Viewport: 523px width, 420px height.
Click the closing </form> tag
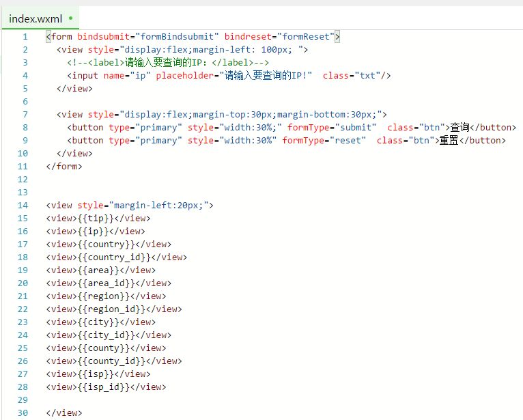(64, 166)
